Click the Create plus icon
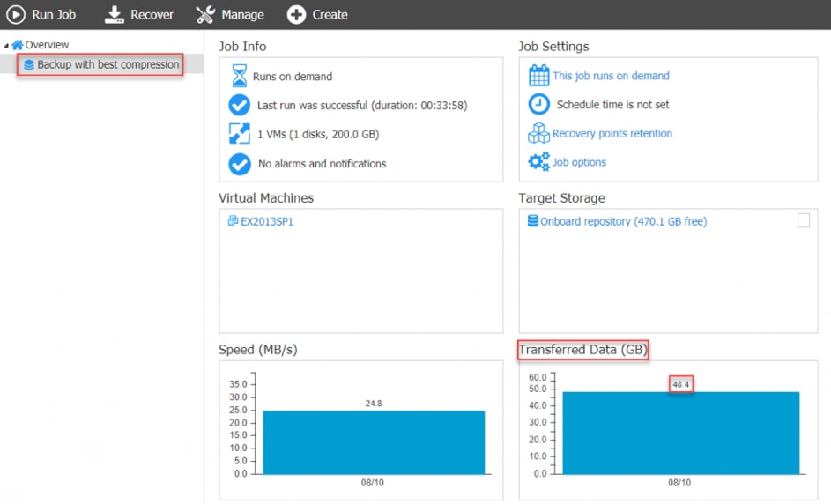831x504 pixels. click(x=297, y=14)
